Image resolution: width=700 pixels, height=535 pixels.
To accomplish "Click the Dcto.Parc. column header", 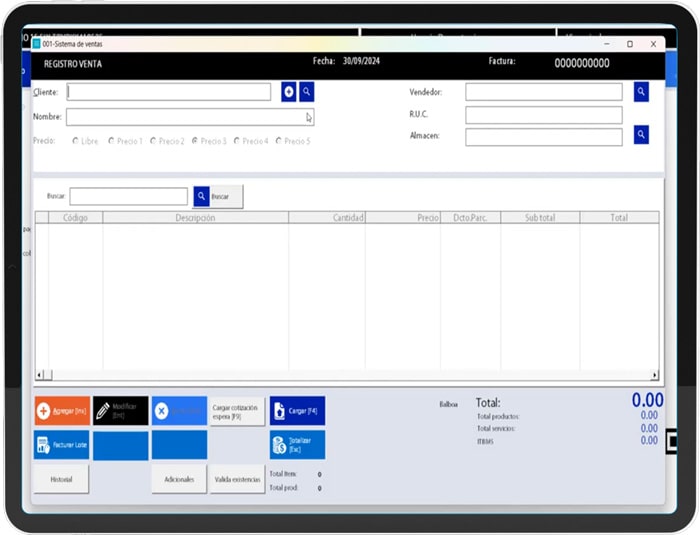I will click(x=471, y=217).
